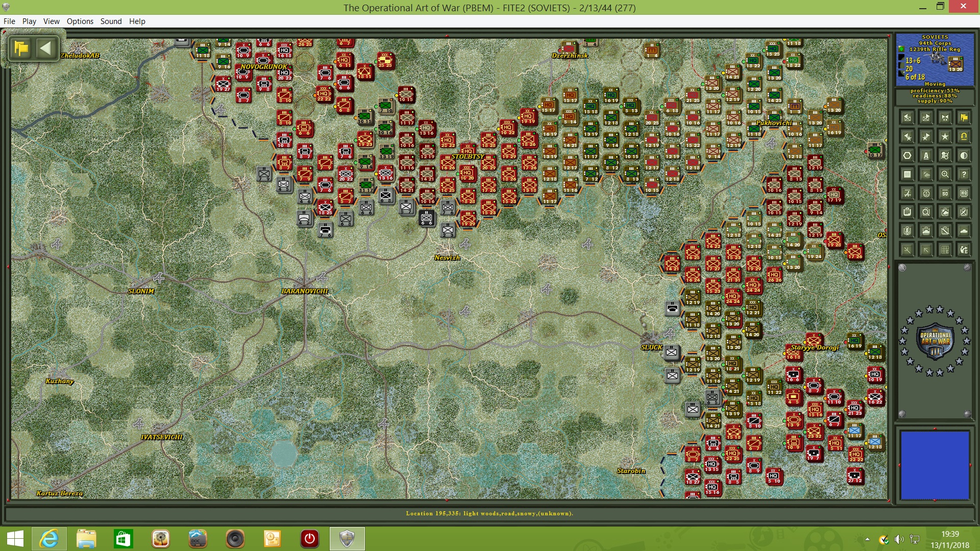Toggle the hexagon grid icon
This screenshot has height=551, width=980.
pos(907,156)
